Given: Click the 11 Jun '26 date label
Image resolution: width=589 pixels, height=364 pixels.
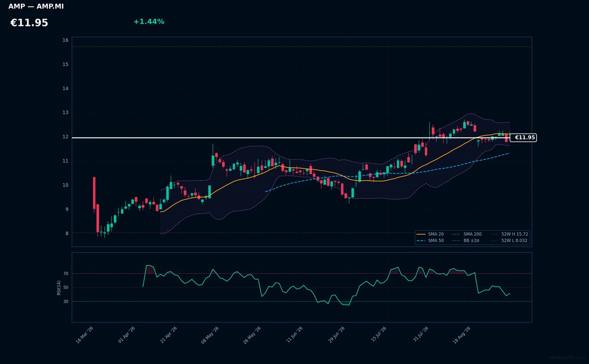Looking at the screenshot, I should point(294,335).
